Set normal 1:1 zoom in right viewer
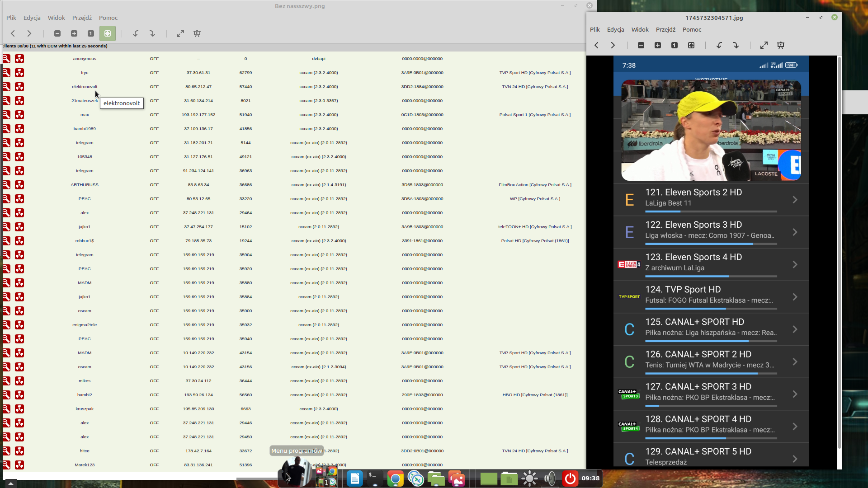868x488 pixels. click(675, 45)
